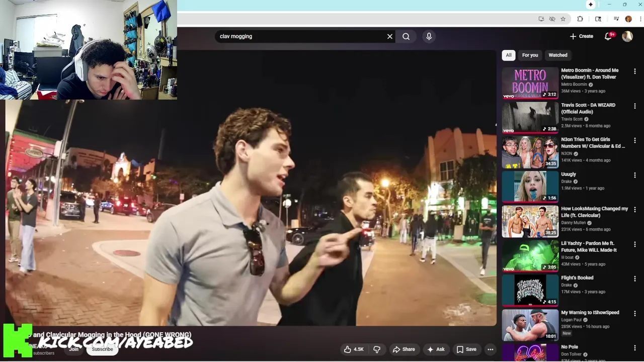Select the 'Watched' filter chip
The height and width of the screenshot is (362, 644).
(x=558, y=55)
